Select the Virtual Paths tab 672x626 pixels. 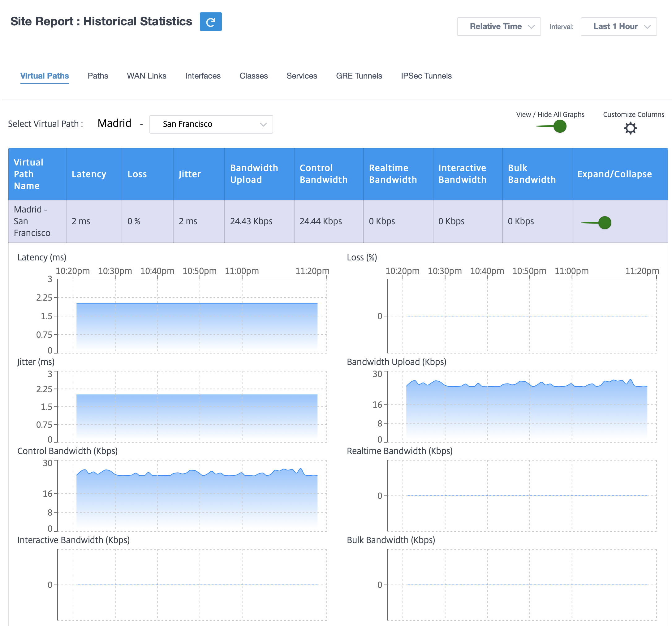point(45,76)
